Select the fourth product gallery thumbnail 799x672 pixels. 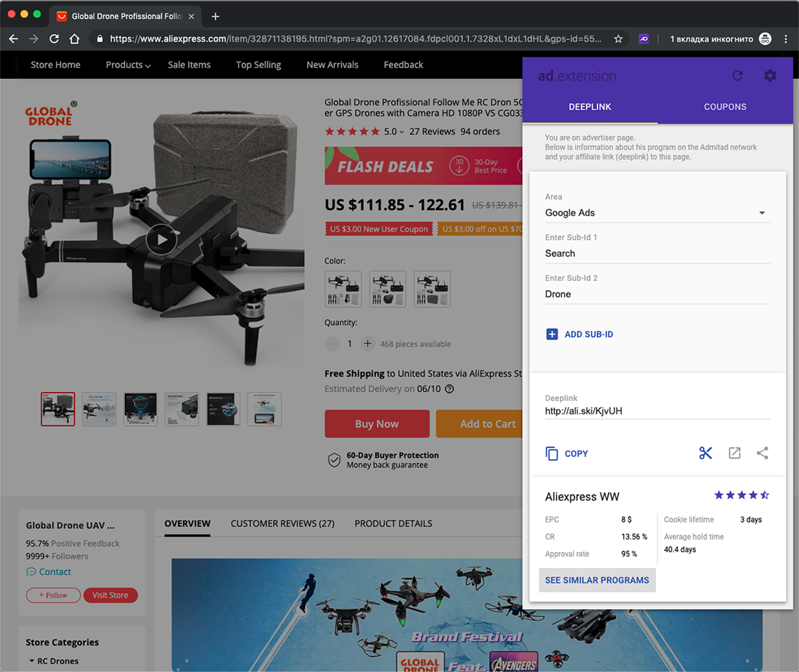(x=182, y=409)
